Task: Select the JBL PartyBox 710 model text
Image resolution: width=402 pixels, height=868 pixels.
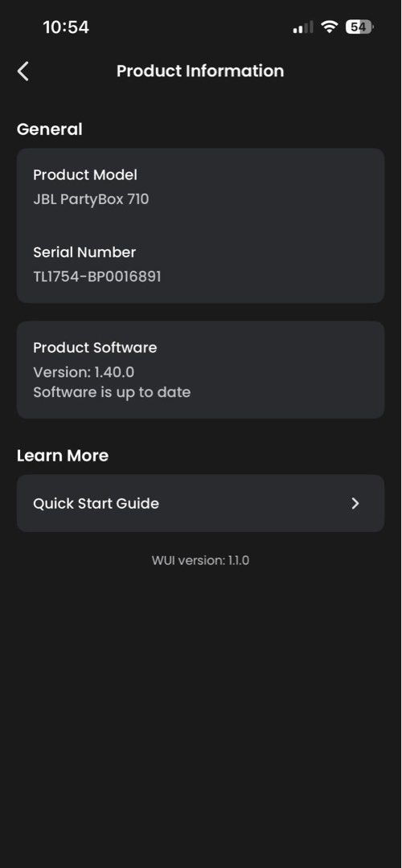Action: [x=91, y=199]
